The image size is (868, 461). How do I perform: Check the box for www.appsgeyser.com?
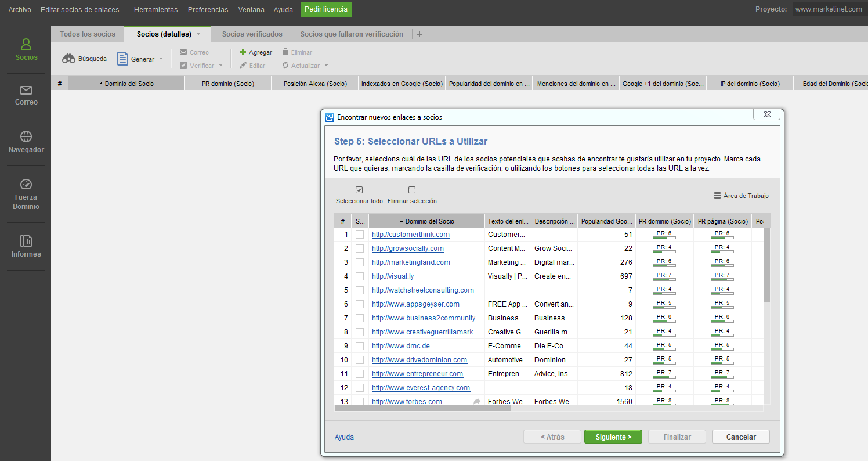click(360, 304)
